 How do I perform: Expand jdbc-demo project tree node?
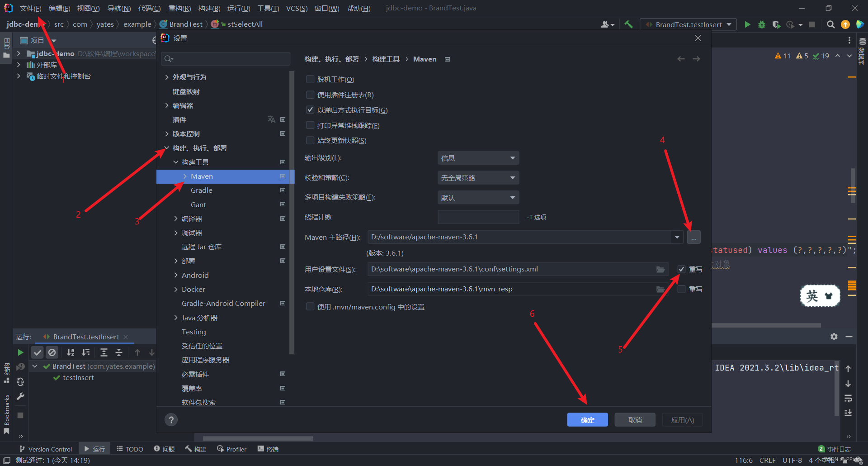click(x=19, y=53)
